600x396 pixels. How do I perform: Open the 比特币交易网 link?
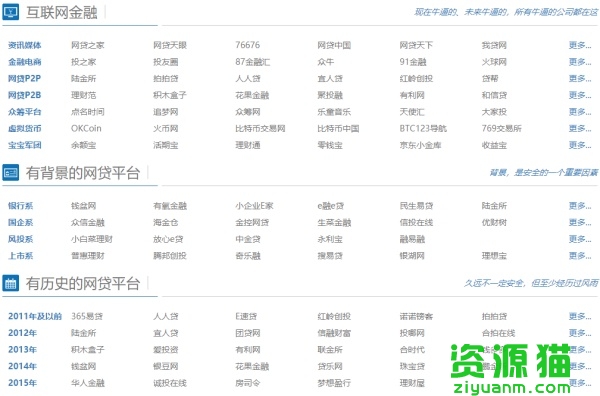(x=260, y=129)
